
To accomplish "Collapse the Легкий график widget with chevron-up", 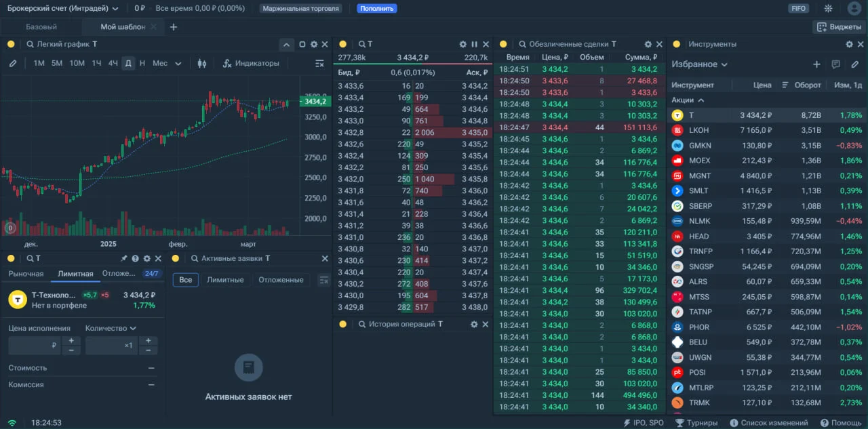I will pyautogui.click(x=286, y=44).
